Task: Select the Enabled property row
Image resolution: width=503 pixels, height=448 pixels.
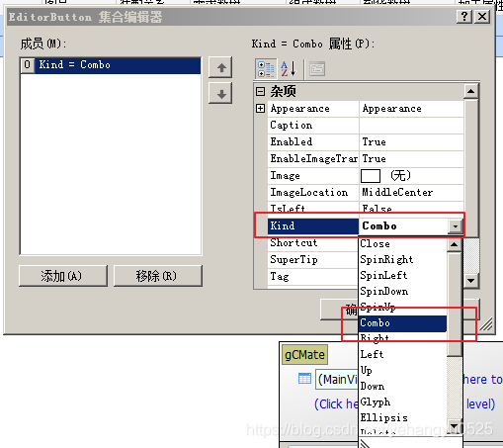Action: tap(366, 142)
